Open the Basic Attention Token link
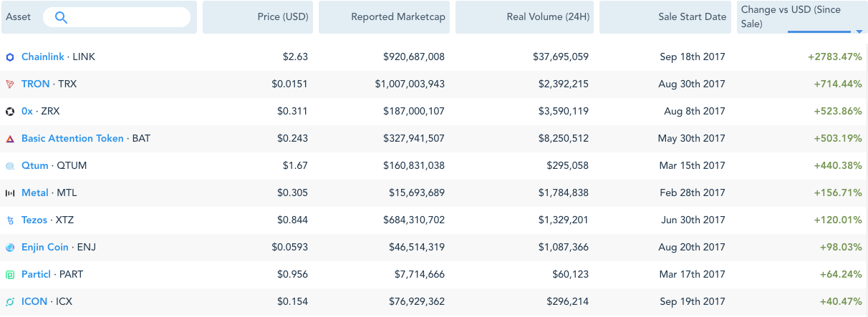This screenshot has width=868, height=317. click(x=72, y=139)
